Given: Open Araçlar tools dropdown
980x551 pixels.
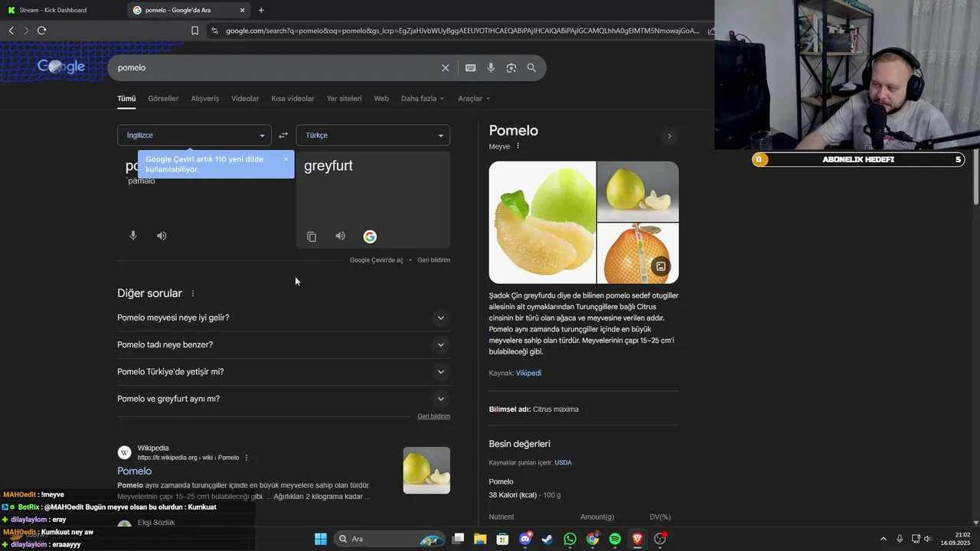Looking at the screenshot, I should point(474,99).
